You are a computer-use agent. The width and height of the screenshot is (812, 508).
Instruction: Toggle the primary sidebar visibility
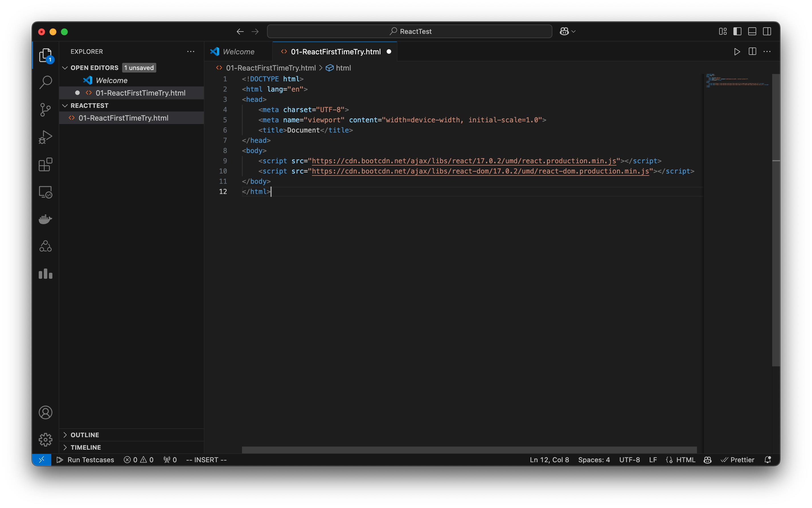tap(737, 31)
